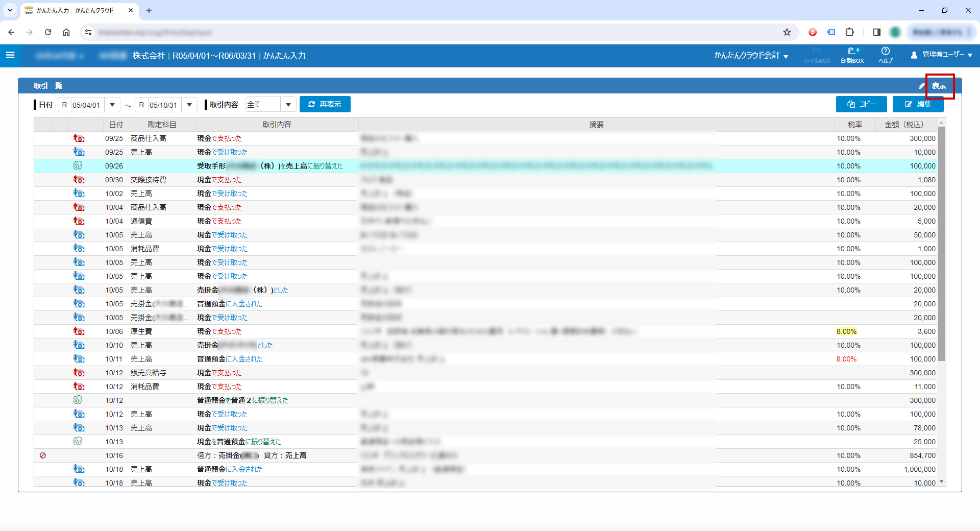
Task: Open the 管理者ユーザー account menu
Action: 942,55
